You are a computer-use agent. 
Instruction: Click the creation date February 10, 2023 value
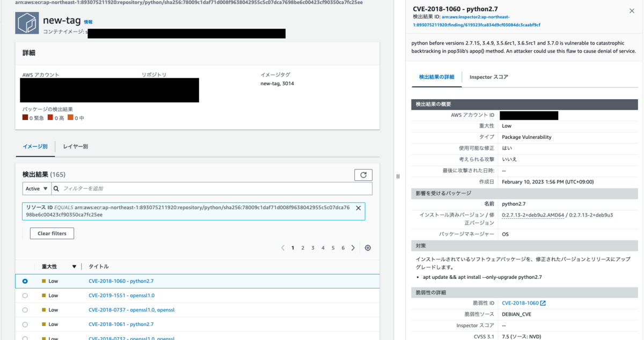click(548, 182)
